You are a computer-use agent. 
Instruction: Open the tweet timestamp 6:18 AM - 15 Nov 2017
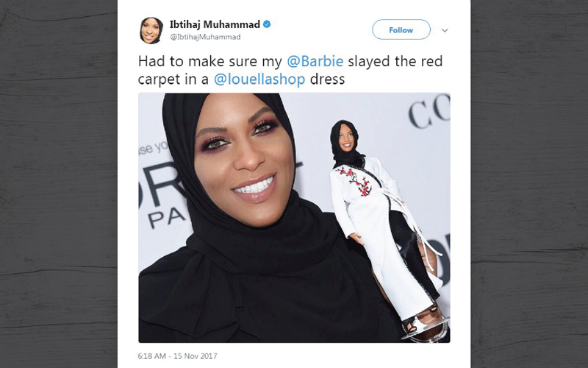(x=177, y=355)
